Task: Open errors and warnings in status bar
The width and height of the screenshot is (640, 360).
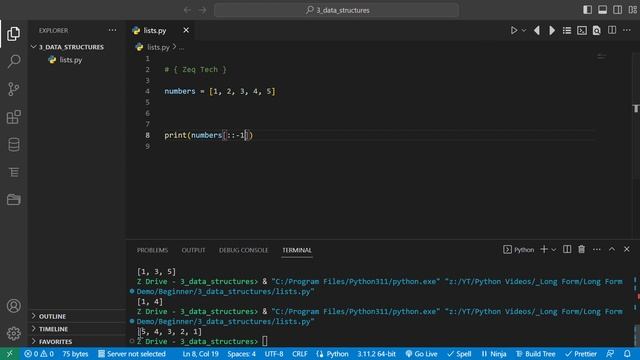Action: coord(39,354)
